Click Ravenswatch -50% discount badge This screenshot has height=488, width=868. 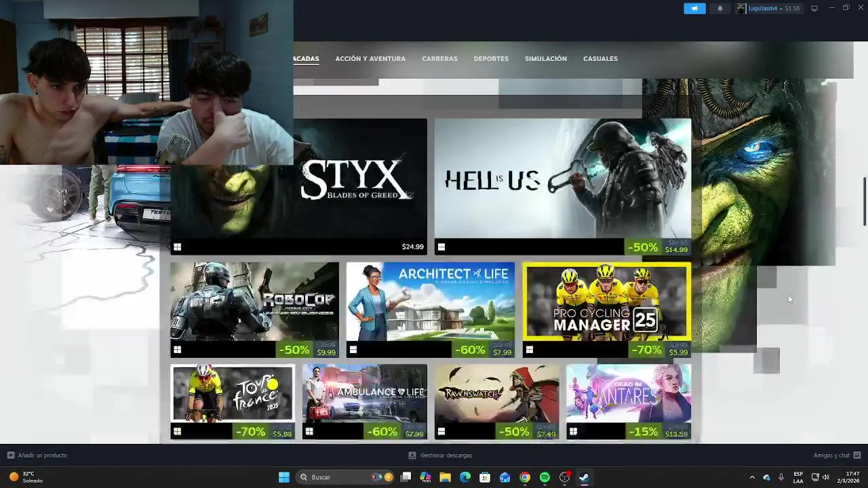pos(514,432)
